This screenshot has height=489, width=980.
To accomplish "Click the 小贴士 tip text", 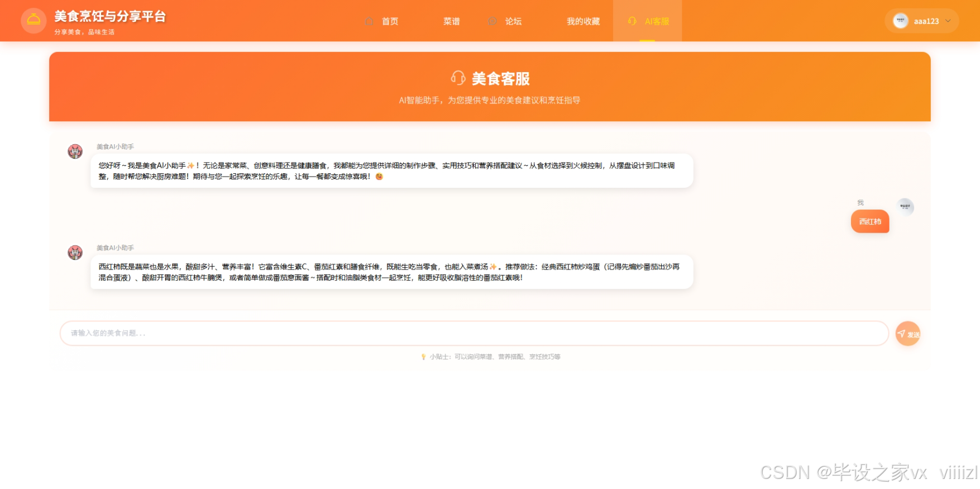I will [x=495, y=357].
